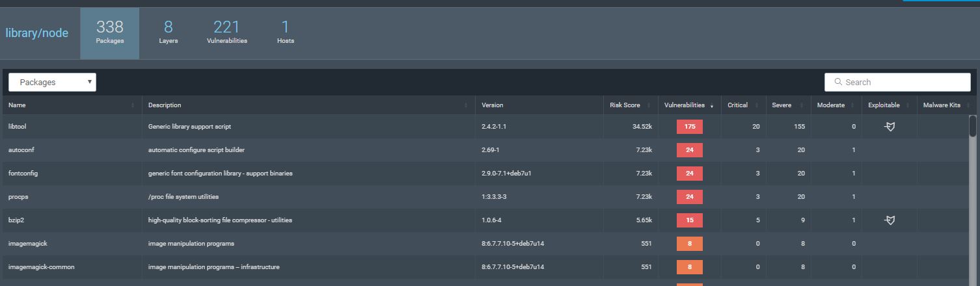Click the 34.52k risk score value
The height and width of the screenshot is (286, 980).
(x=642, y=127)
